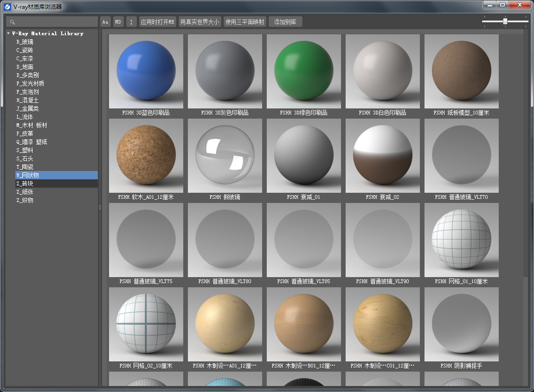Toggle the MD filter button
Image resolution: width=534 pixels, height=392 pixels.
point(118,22)
